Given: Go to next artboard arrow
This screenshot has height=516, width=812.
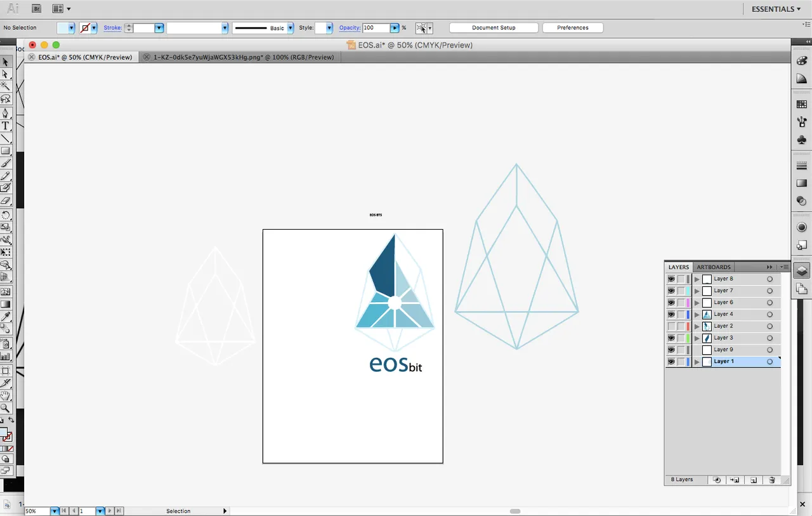Looking at the screenshot, I should point(110,511).
